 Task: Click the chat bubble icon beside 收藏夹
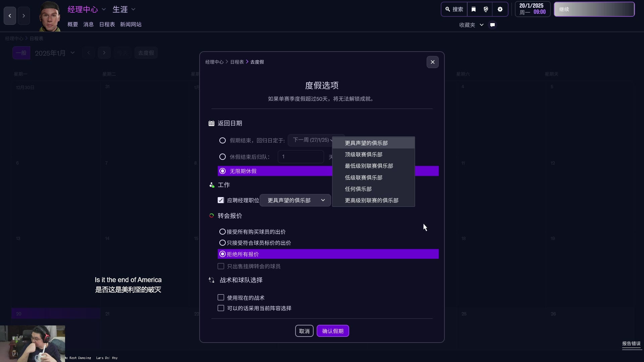click(492, 25)
